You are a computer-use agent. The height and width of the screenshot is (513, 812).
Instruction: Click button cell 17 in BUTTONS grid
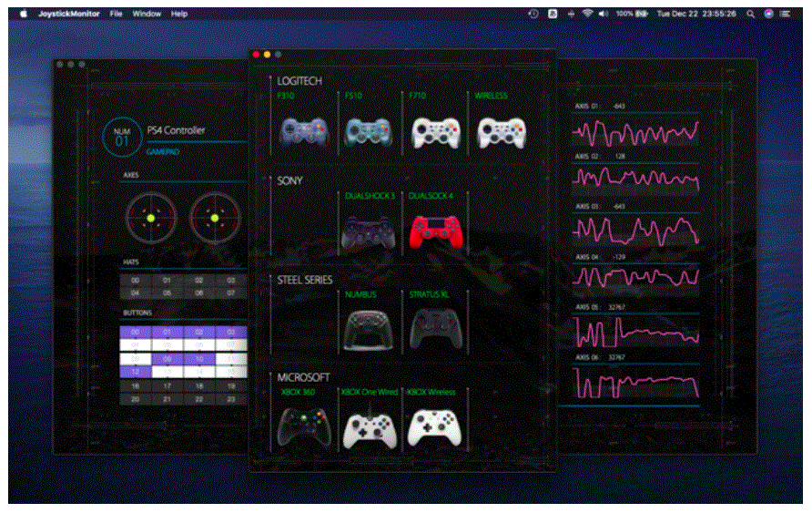click(167, 386)
